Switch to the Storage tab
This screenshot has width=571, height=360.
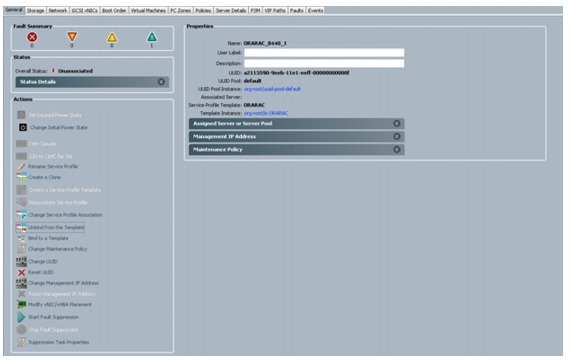(35, 11)
